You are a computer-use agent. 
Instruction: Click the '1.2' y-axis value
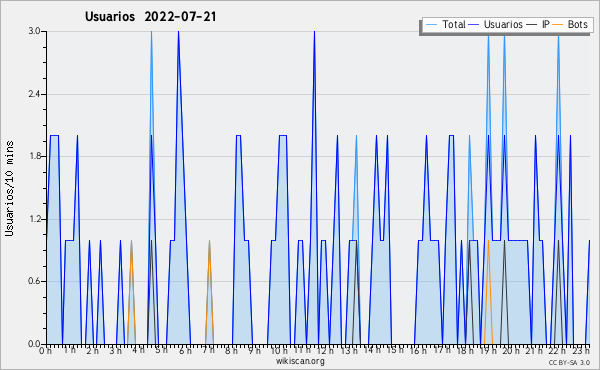(34, 219)
